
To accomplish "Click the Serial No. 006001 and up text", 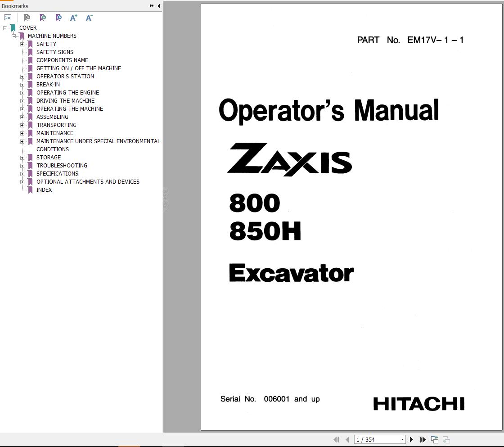I will pos(270,399).
